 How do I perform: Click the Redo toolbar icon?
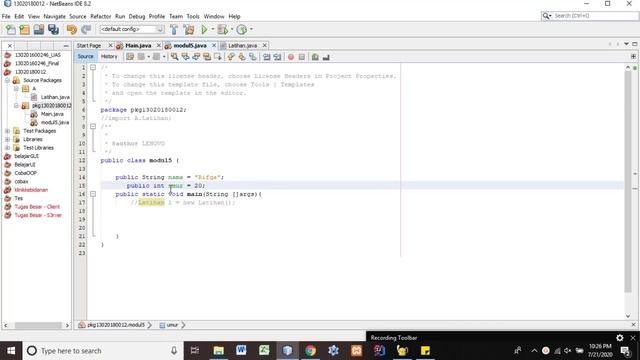[x=86, y=29]
